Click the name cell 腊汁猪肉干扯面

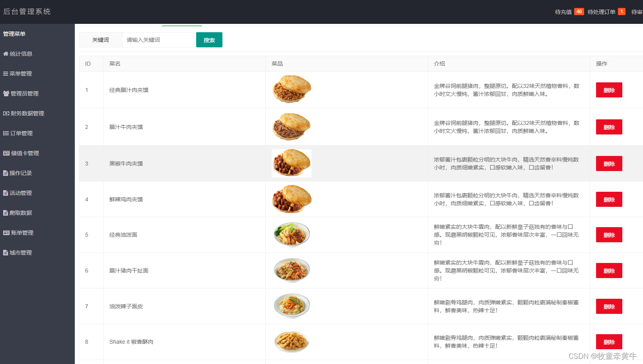coord(129,271)
